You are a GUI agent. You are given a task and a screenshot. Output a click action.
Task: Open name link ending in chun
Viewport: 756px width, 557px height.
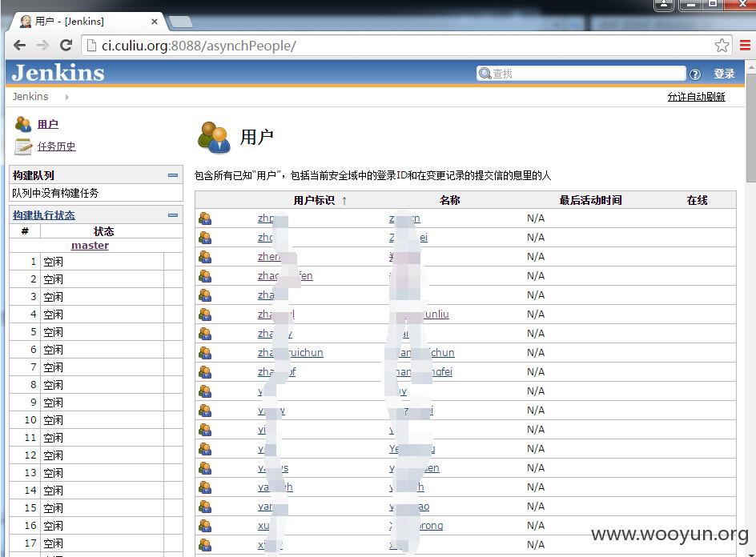pyautogui.click(x=422, y=353)
